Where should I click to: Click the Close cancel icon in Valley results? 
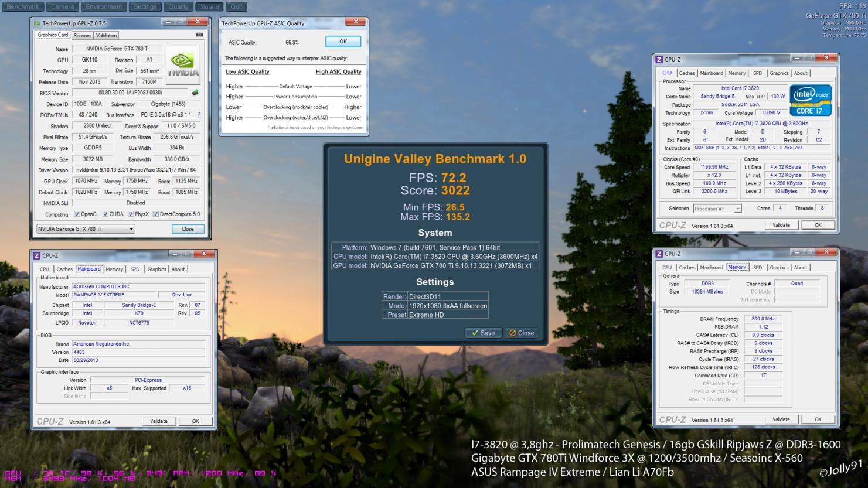[x=512, y=333]
